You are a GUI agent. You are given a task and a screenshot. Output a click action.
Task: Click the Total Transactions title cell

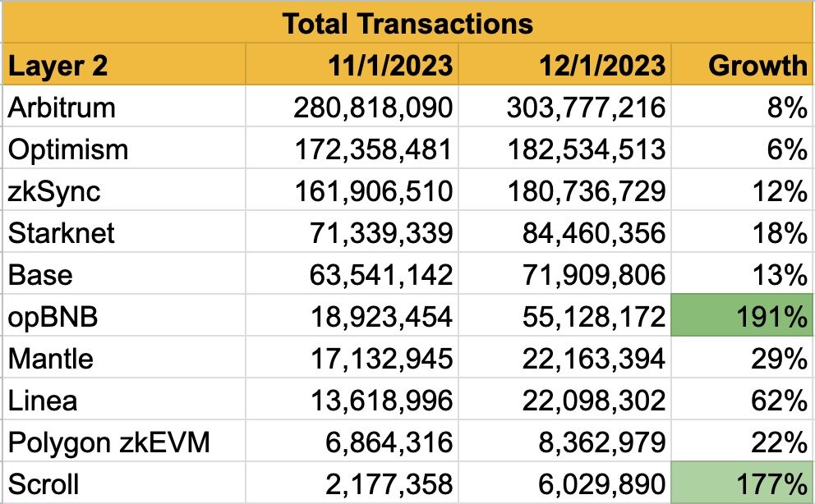click(x=407, y=23)
